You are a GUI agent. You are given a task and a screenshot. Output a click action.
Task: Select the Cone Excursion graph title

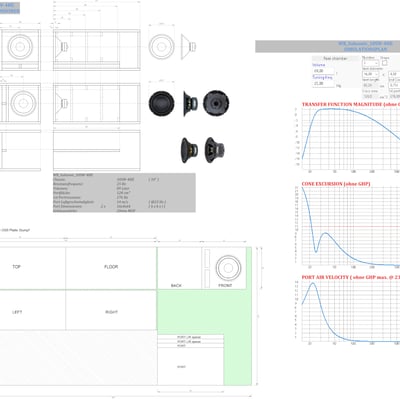[336, 184]
